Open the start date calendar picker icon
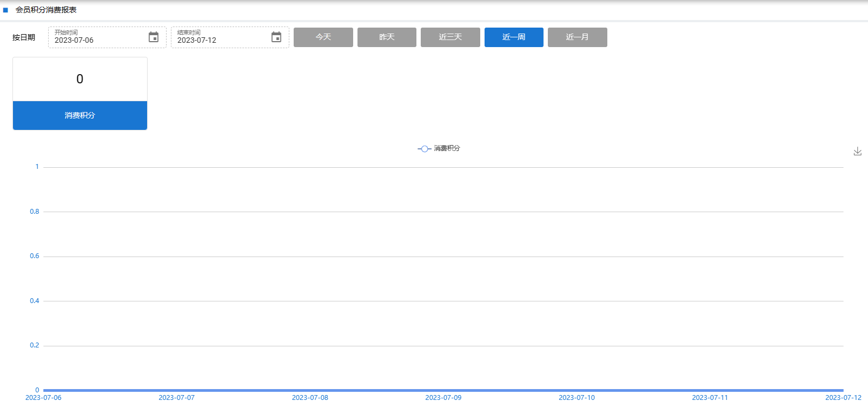 tap(154, 37)
